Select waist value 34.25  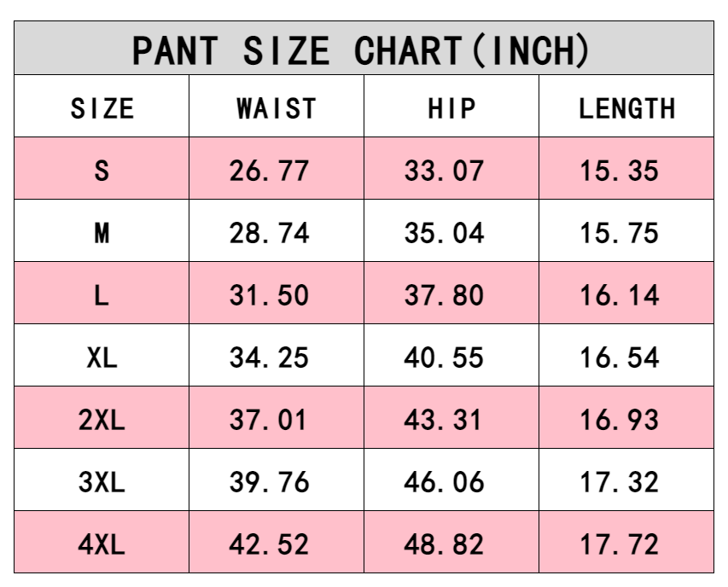[x=269, y=357]
